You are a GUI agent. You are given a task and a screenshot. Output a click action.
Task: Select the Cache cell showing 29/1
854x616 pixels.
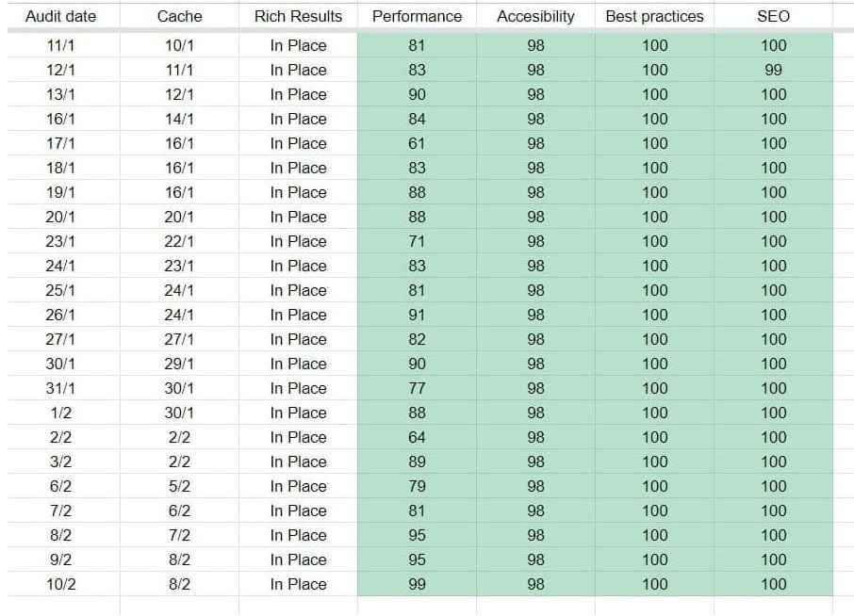pos(179,364)
